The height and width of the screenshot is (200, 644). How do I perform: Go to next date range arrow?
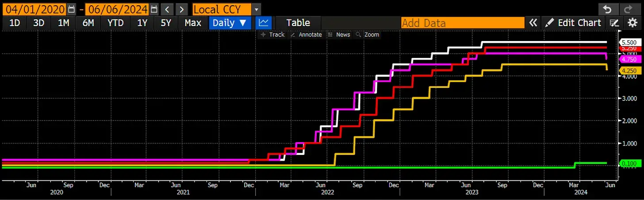(x=181, y=9)
